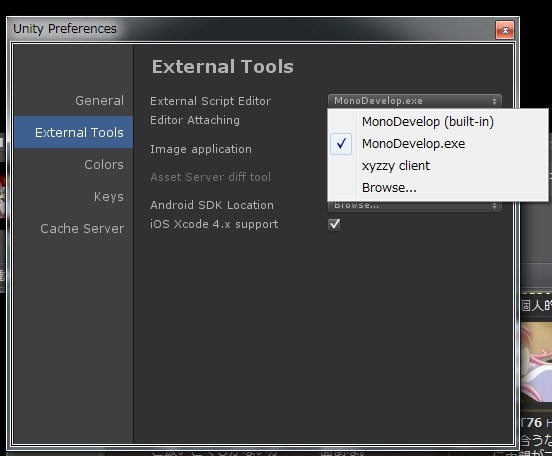The width and height of the screenshot is (552, 456).
Task: Click the anime thumbnail behind the dialog
Action: coord(536,363)
